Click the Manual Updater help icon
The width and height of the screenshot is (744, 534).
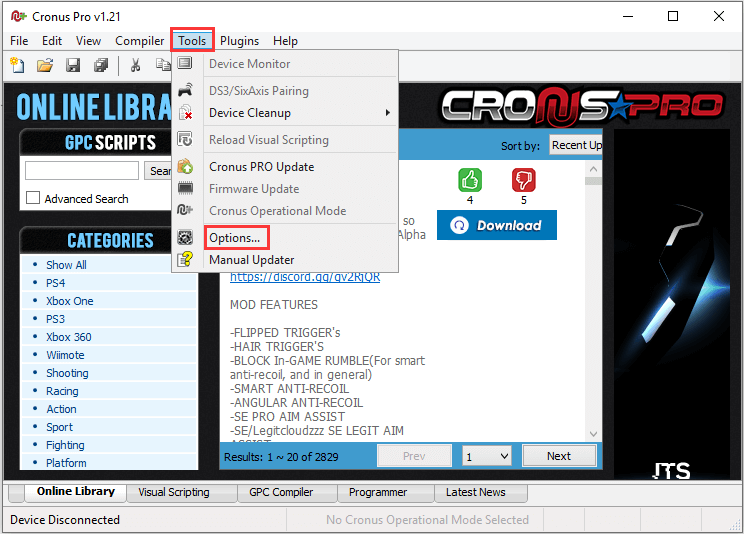coord(185,259)
